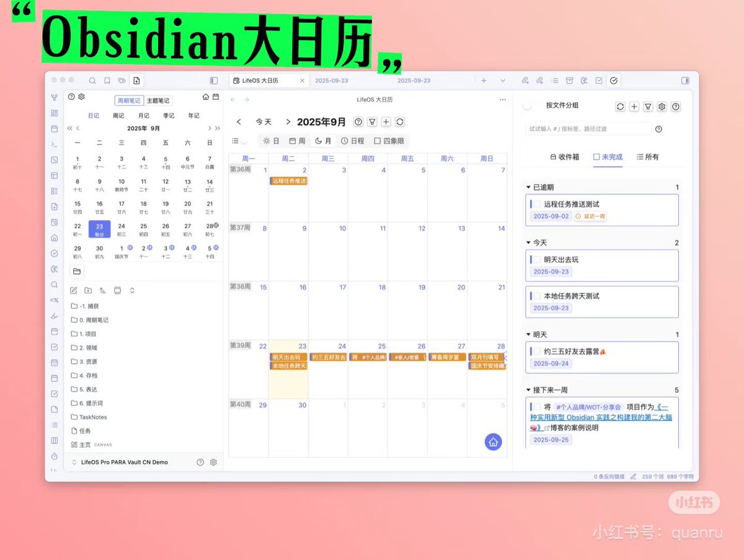Click the templater <% icon in the ribbon
Viewport: 744px width, 560px height.
(x=55, y=300)
